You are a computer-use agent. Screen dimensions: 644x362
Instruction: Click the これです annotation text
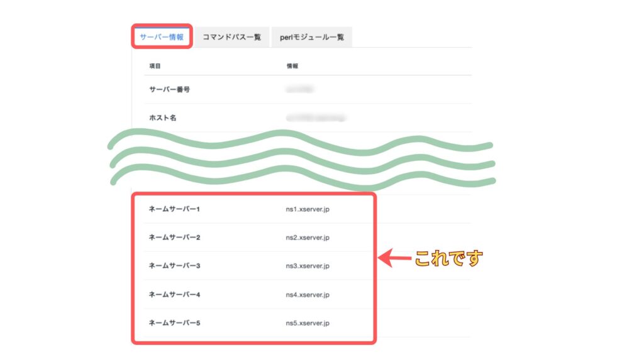[x=448, y=258]
